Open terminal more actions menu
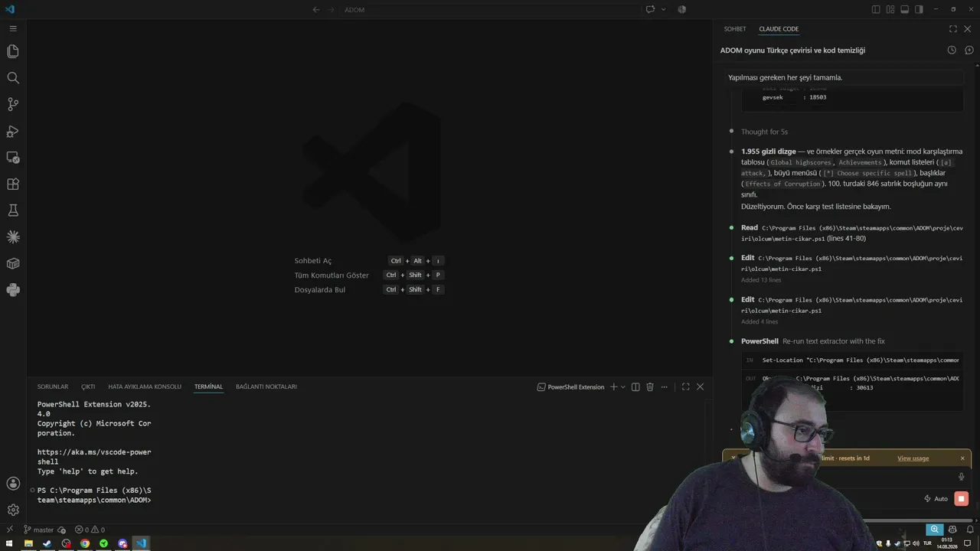The height and width of the screenshot is (551, 980). pyautogui.click(x=665, y=387)
